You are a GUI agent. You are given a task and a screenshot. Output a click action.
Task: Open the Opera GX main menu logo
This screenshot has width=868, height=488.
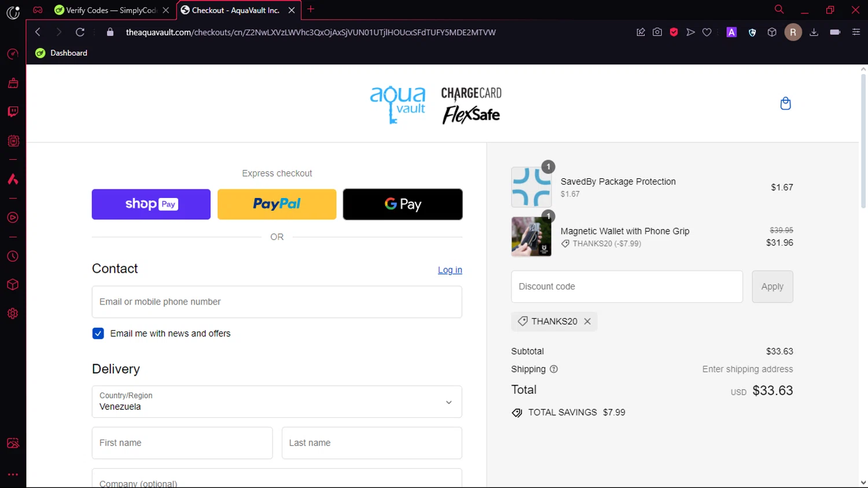13,12
